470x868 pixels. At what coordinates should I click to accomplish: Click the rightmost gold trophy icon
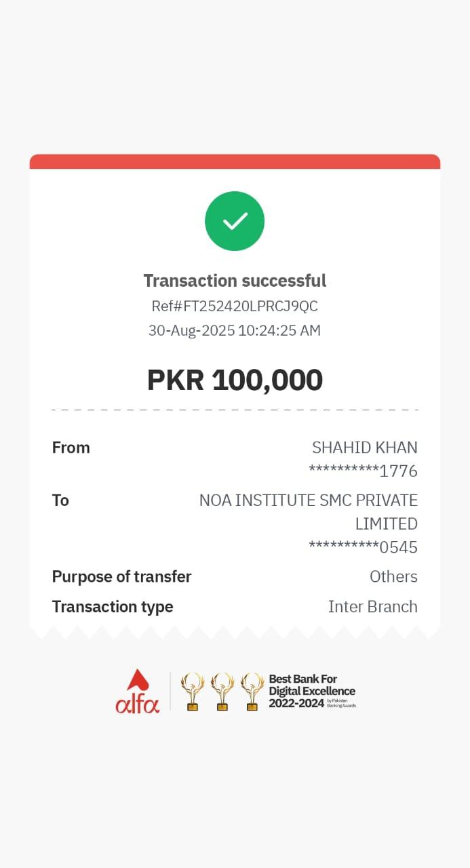coord(252,691)
